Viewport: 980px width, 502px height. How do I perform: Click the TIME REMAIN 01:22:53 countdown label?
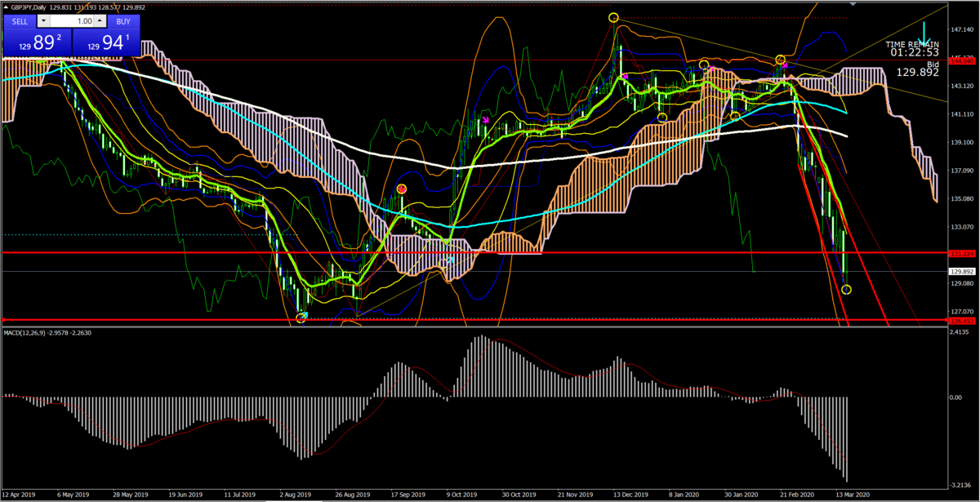913,47
